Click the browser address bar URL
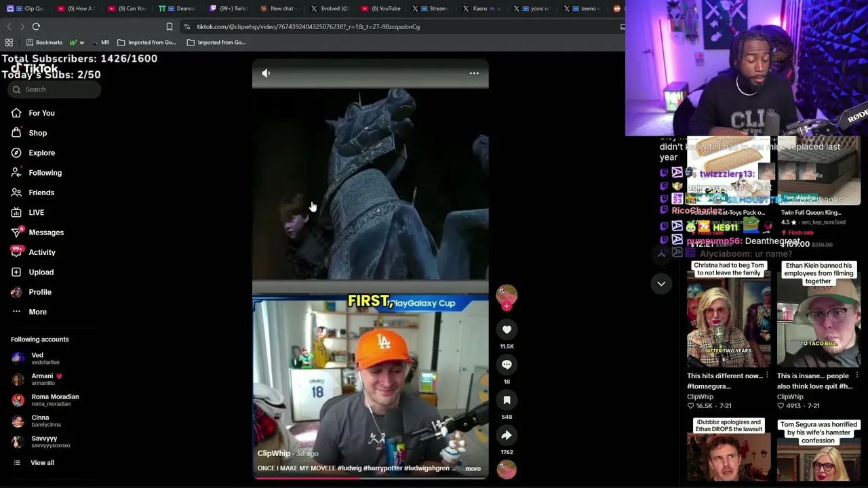This screenshot has width=868, height=488. click(309, 26)
